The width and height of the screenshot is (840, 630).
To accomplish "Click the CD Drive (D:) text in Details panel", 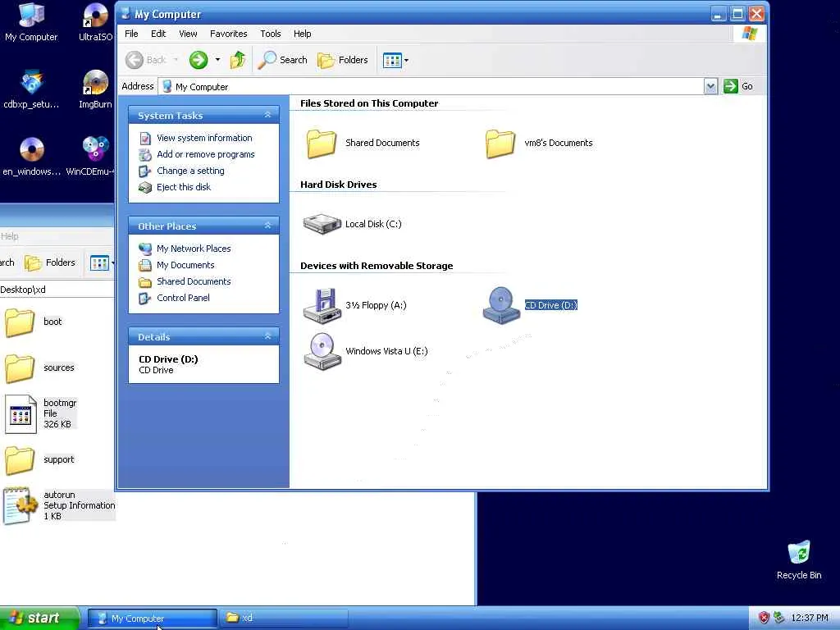I will 168,359.
